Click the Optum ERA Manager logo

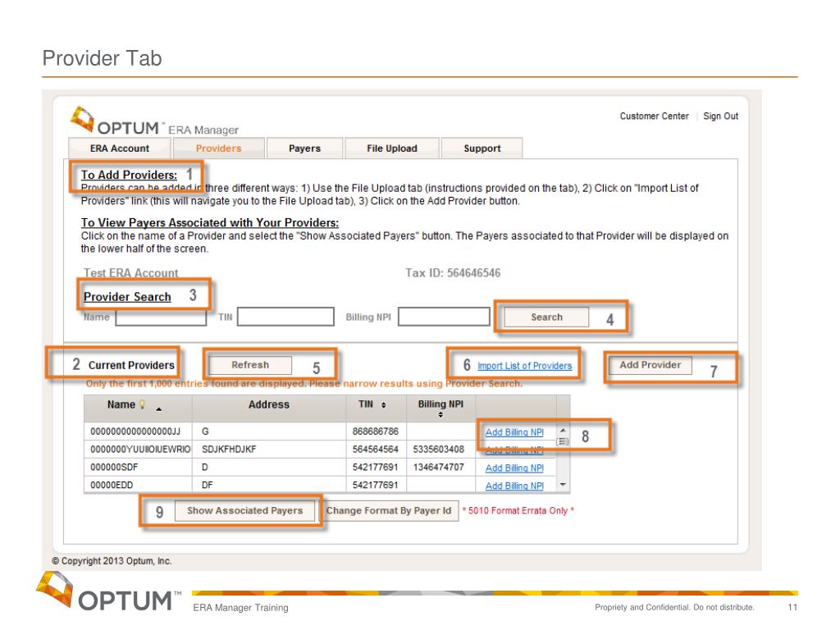click(x=154, y=121)
